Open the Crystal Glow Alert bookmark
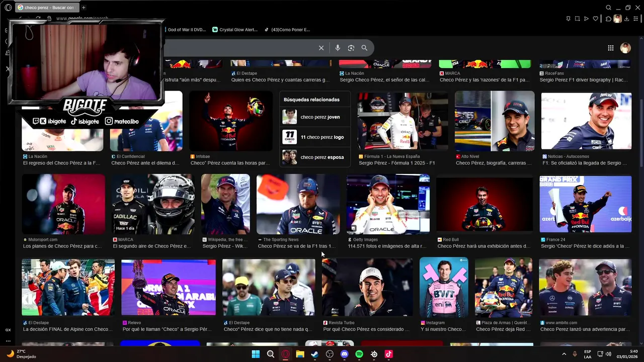This screenshot has width=644, height=362. (x=235, y=30)
